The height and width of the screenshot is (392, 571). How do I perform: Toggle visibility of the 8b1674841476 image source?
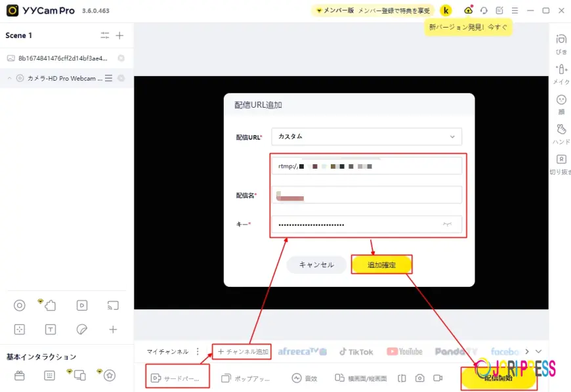[121, 58]
